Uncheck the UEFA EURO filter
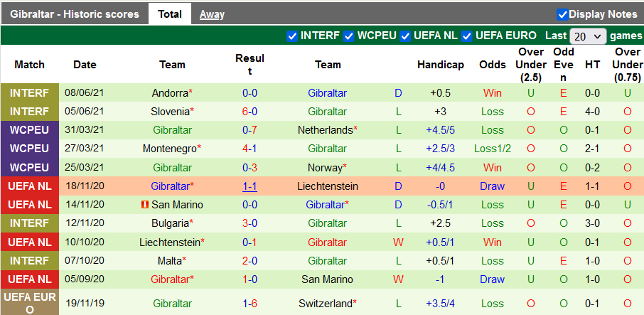The width and height of the screenshot is (644, 315). point(467,36)
